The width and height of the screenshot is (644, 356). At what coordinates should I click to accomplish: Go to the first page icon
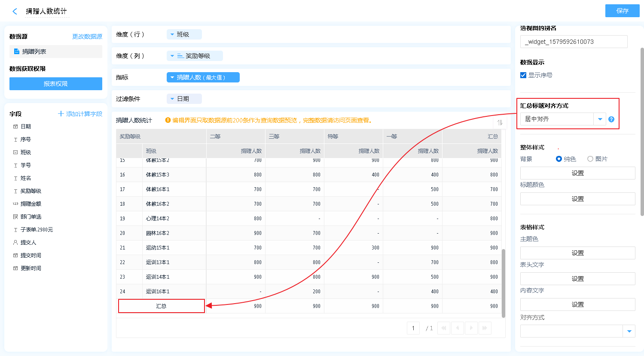pos(444,328)
